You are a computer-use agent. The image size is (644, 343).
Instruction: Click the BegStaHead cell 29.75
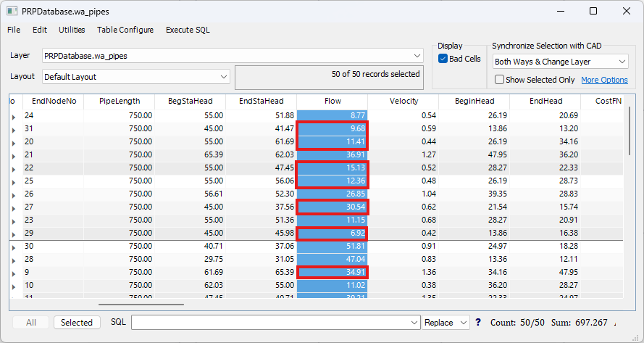click(x=191, y=259)
